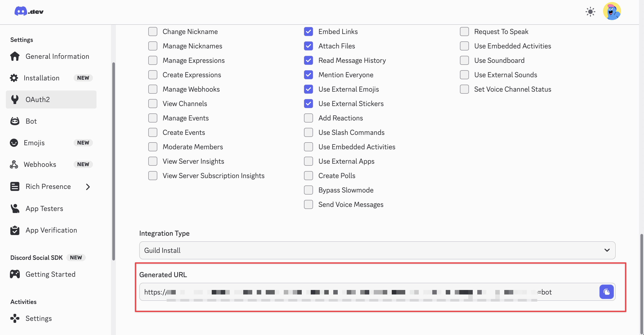Click the App Testers icon
The width and height of the screenshot is (644, 335).
15,208
